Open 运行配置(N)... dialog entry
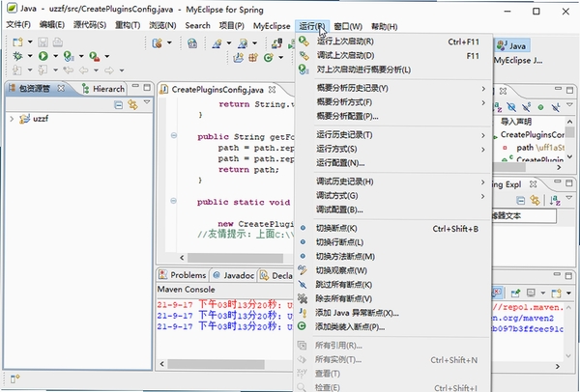 tap(393, 163)
